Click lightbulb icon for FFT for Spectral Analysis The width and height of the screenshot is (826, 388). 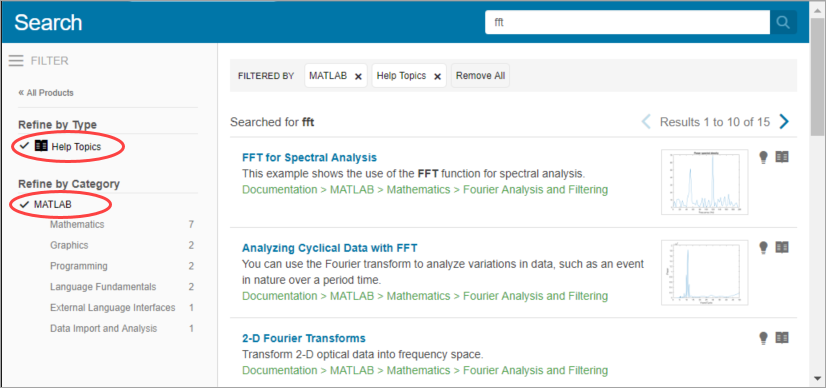tap(763, 157)
